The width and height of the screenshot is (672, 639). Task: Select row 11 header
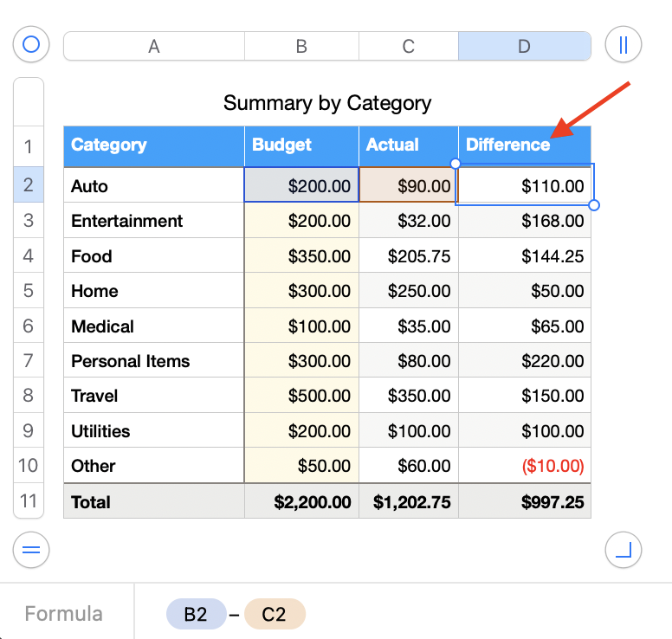[x=29, y=501]
